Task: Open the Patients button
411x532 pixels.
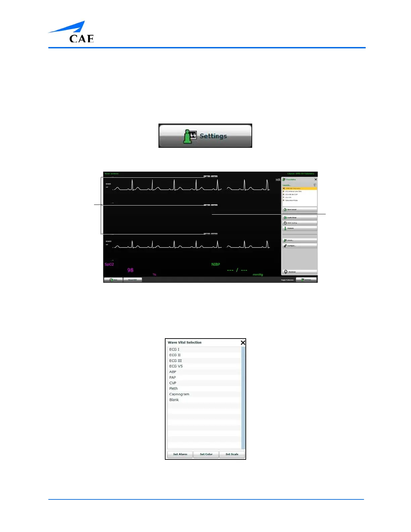Action: tap(300, 228)
